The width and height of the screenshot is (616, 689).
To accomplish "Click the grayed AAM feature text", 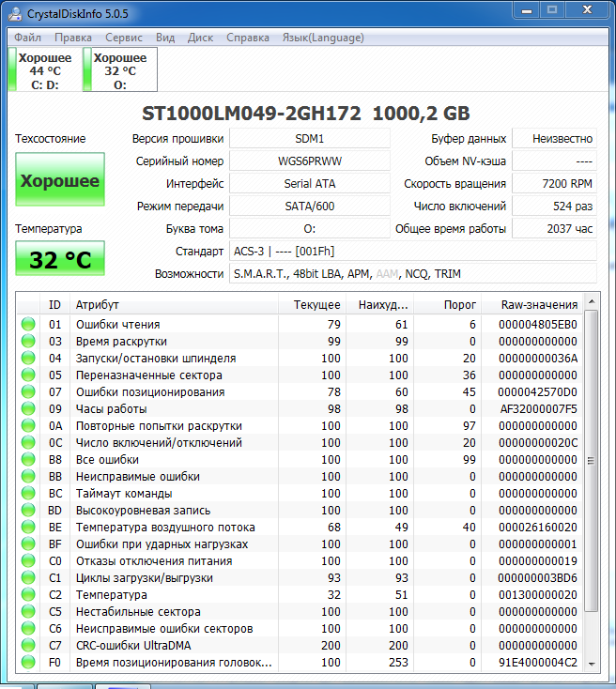I will [387, 274].
